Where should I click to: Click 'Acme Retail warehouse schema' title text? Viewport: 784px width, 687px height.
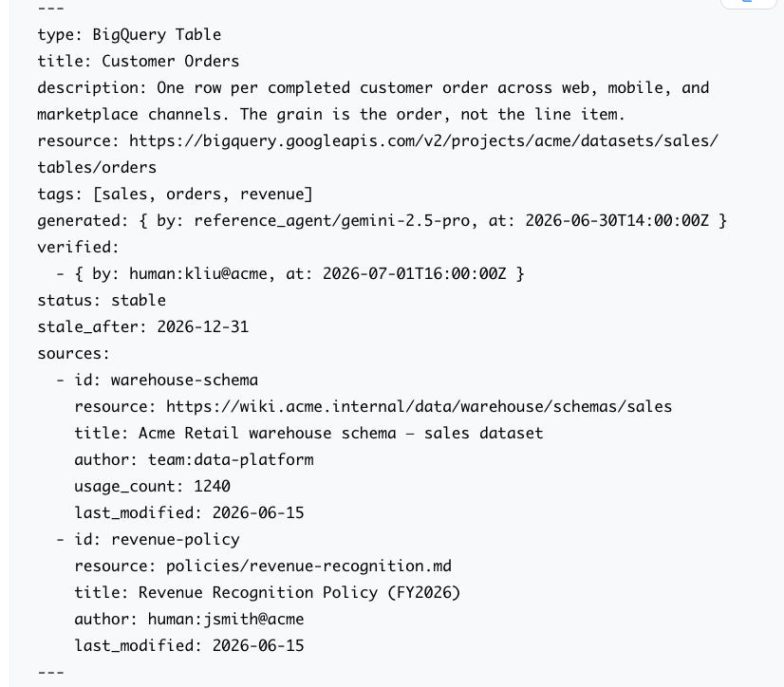coord(267,433)
